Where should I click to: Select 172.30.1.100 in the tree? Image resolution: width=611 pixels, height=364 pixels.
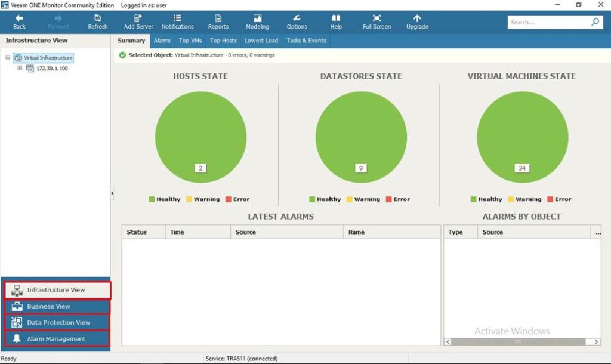point(52,69)
